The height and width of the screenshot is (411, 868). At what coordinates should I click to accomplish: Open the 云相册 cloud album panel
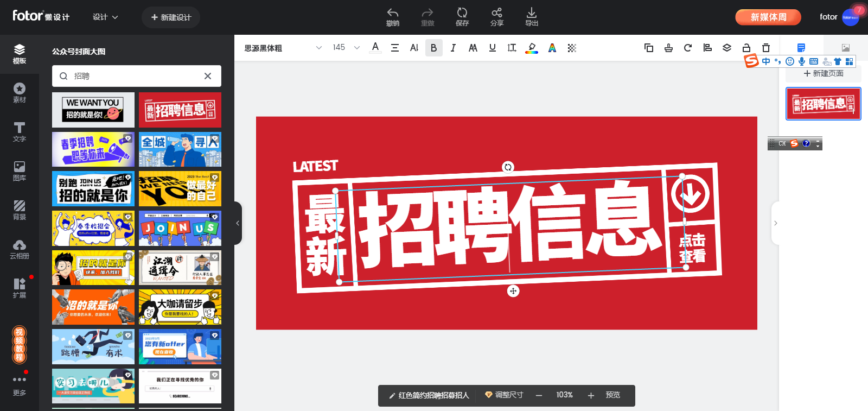tap(20, 249)
